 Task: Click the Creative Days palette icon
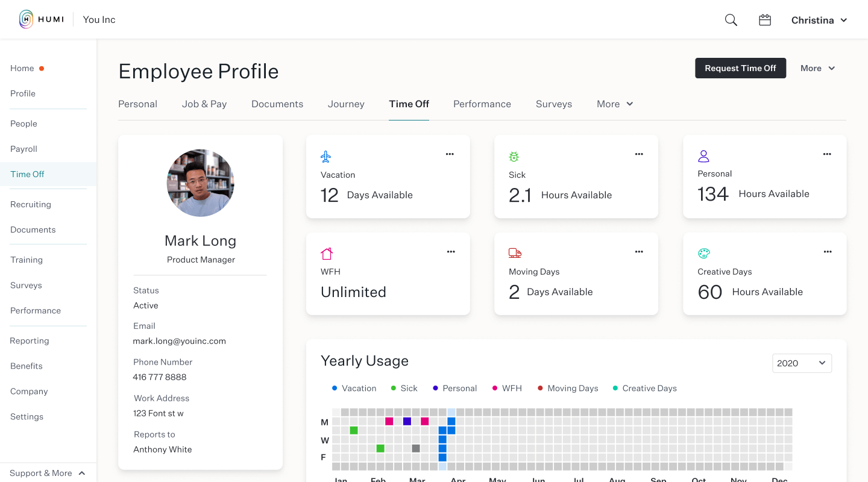(703, 253)
